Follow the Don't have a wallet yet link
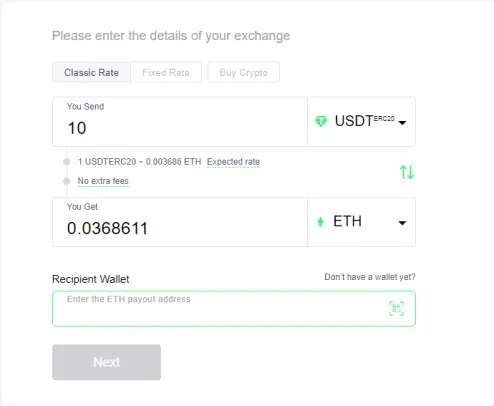The width and height of the screenshot is (494, 406). point(370,277)
